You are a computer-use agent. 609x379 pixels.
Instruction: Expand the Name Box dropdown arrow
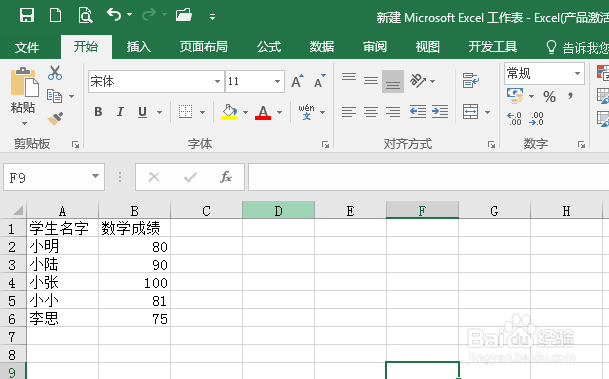[96, 177]
